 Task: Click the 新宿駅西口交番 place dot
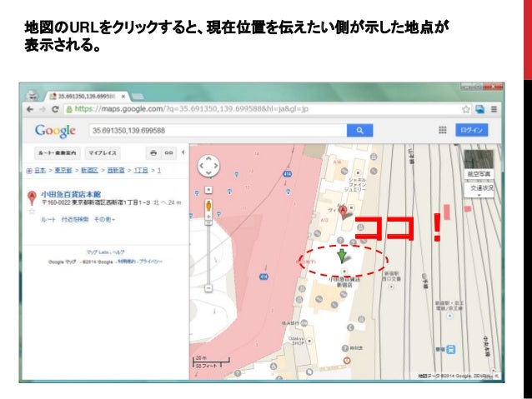(x=391, y=287)
